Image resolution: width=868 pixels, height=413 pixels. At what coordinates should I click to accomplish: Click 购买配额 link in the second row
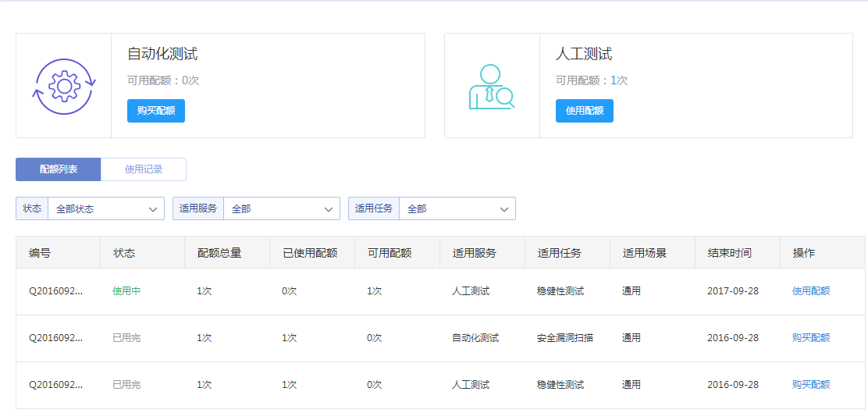(811, 338)
